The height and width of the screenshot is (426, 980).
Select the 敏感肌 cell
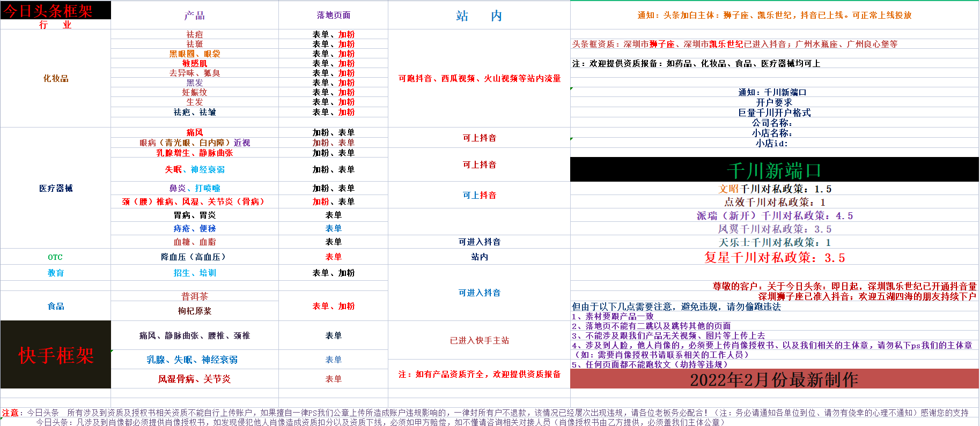pyautogui.click(x=195, y=63)
